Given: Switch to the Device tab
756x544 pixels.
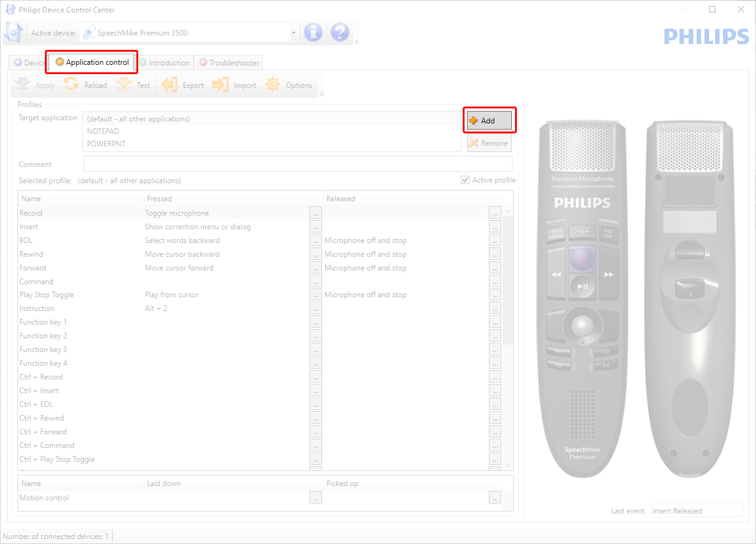Looking at the screenshot, I should click(30, 62).
